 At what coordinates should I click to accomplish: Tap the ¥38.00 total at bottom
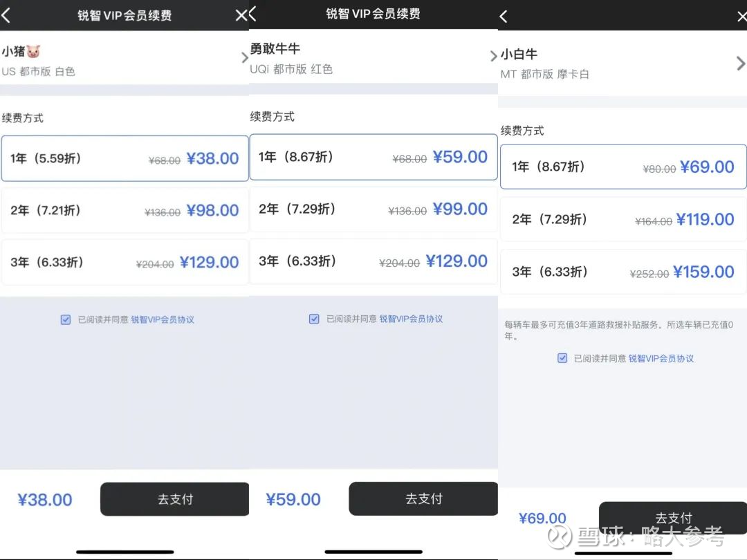45,500
